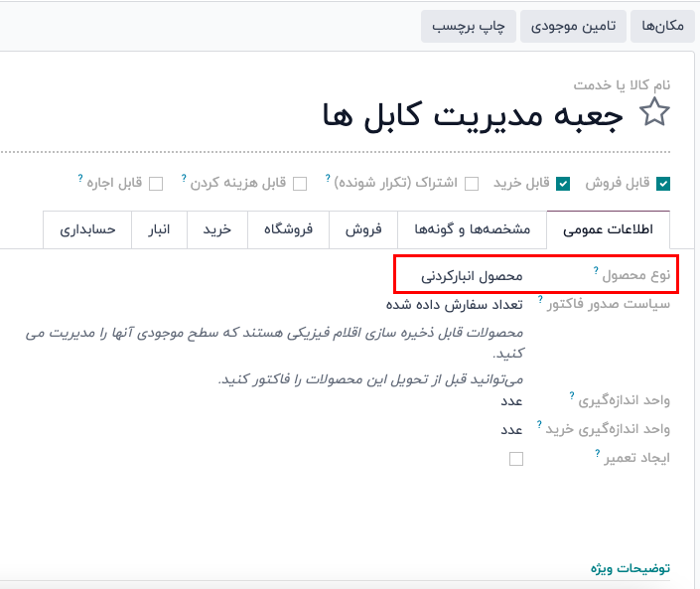
Task: Click the favorite star icon beside product name
Action: 654,114
